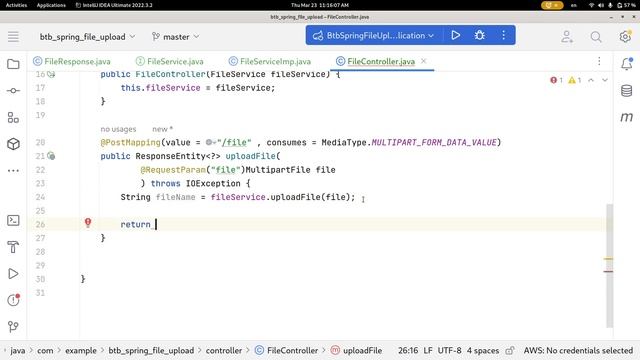Image resolution: width=640 pixels, height=360 pixels.
Task: Open the Notifications bell
Action: [x=627, y=64]
